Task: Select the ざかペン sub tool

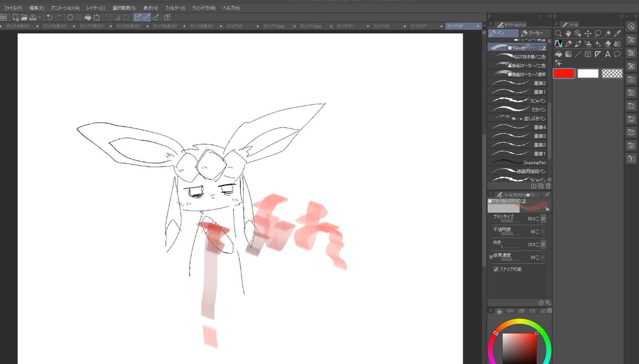Action: [517, 109]
